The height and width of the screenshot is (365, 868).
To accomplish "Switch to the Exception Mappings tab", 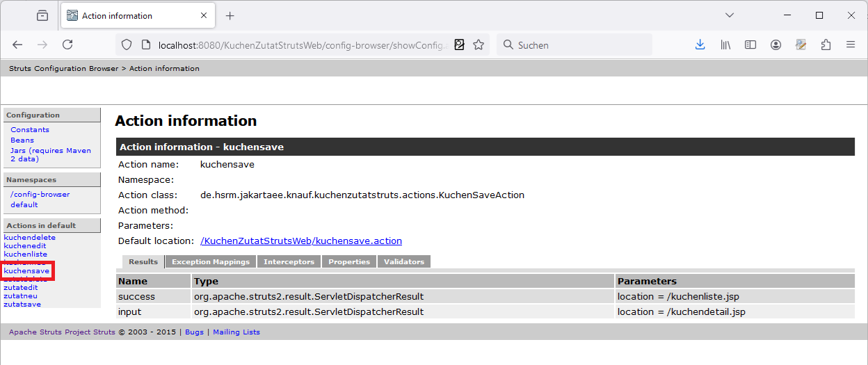I will click(x=211, y=262).
